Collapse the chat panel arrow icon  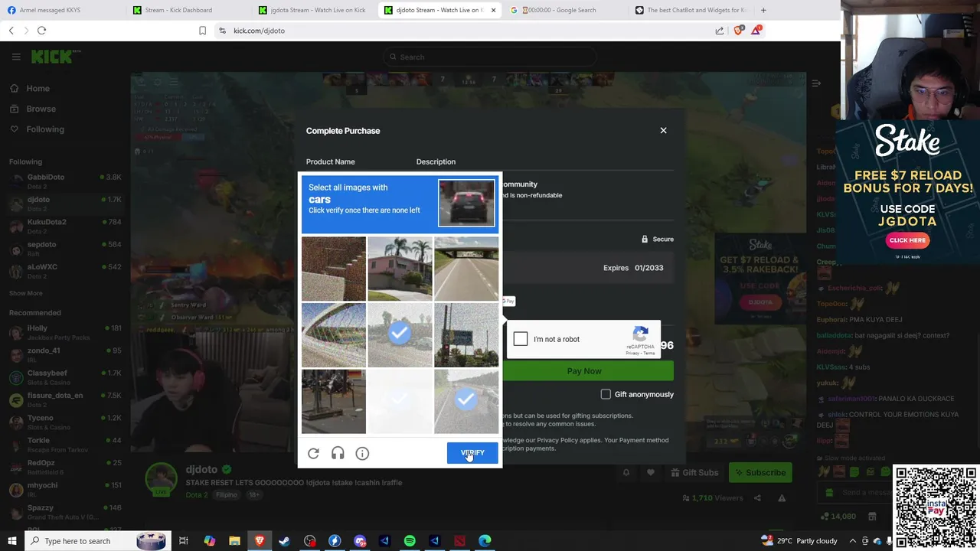click(816, 83)
